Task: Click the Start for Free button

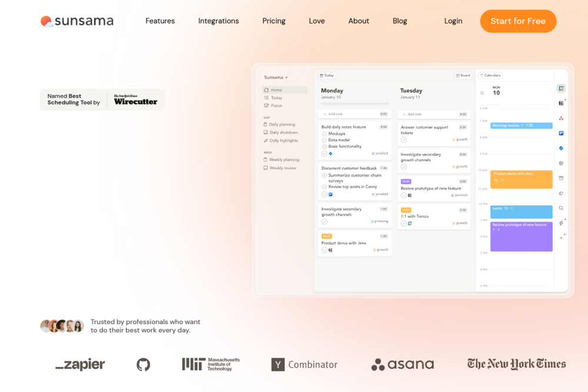Action: point(518,21)
